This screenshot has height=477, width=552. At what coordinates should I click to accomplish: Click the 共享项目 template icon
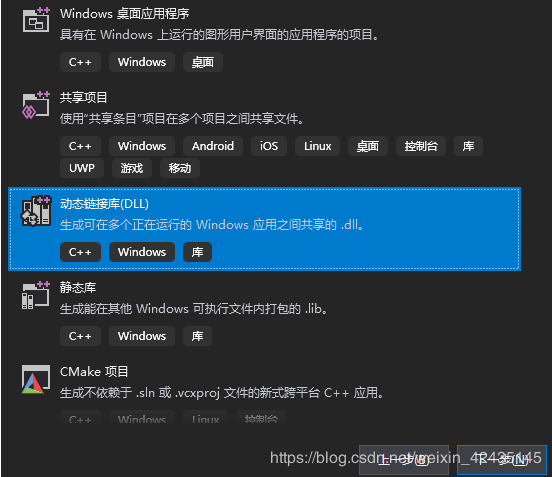36,105
